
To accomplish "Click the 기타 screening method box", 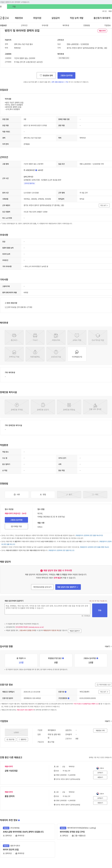I will pyautogui.click(x=95, y=494).
